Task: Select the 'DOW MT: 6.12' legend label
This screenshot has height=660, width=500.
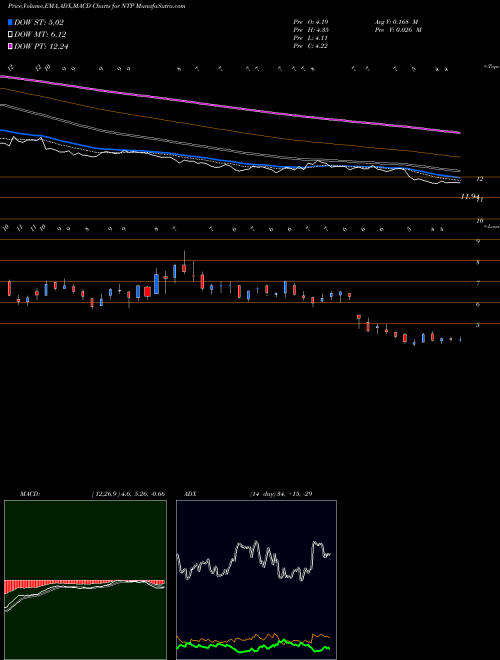Action: click(x=40, y=35)
